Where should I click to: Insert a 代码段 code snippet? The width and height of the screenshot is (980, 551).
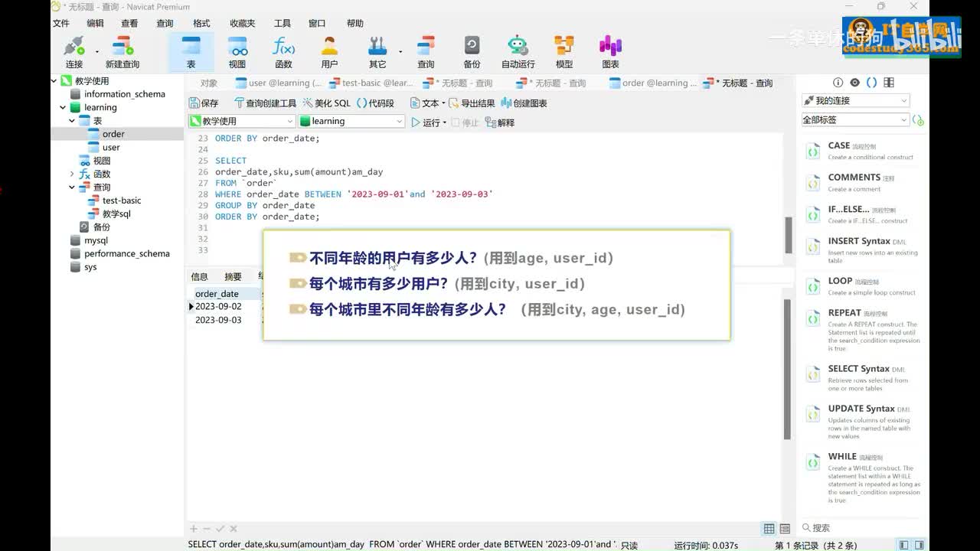375,103
